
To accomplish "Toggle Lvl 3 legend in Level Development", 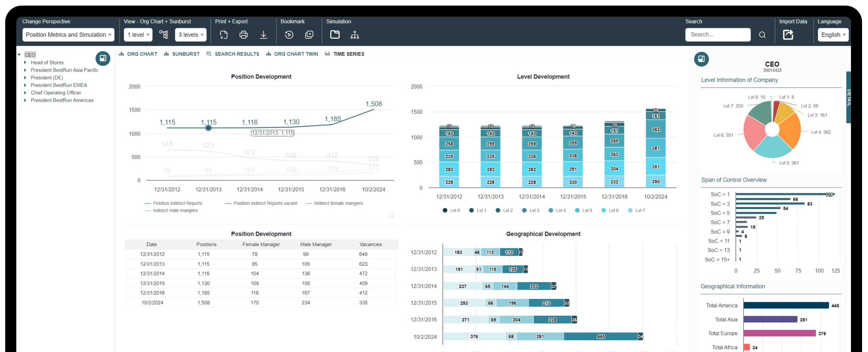I will [x=530, y=210].
